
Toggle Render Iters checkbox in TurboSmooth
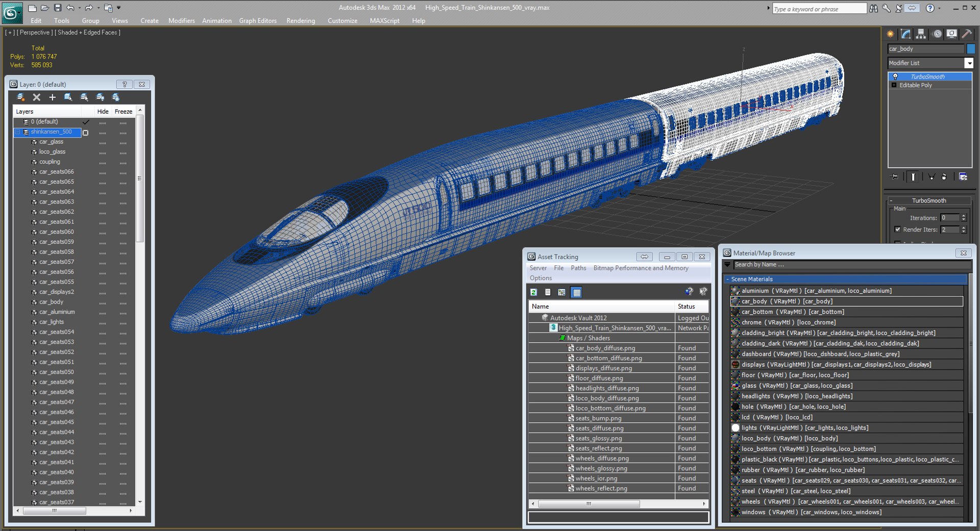point(898,230)
